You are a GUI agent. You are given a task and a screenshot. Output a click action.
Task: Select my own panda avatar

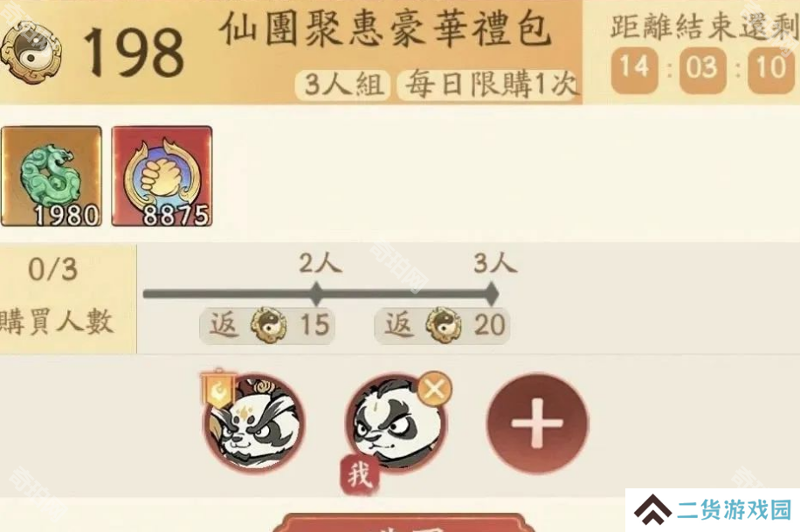[396, 422]
